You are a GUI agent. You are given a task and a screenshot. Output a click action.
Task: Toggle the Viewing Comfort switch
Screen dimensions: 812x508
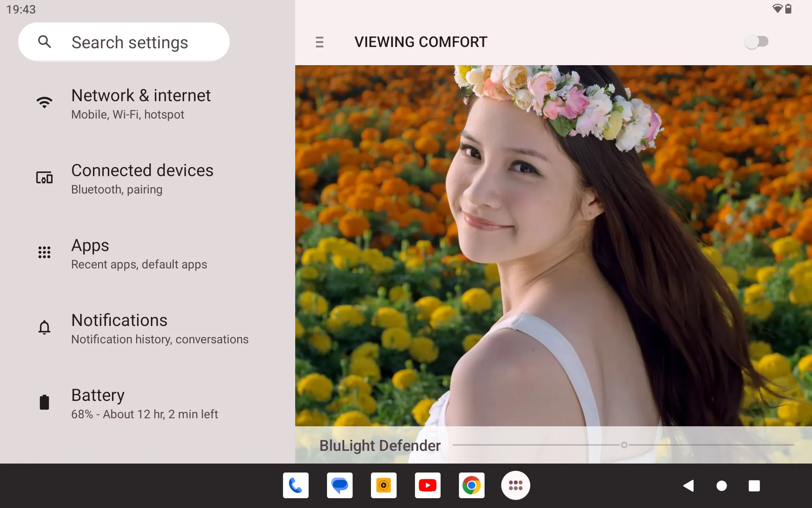[757, 41]
